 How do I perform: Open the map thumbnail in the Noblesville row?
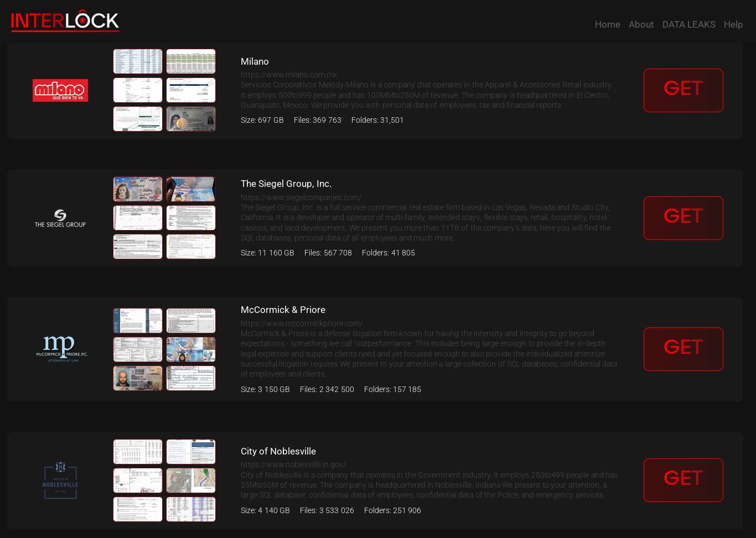191,480
